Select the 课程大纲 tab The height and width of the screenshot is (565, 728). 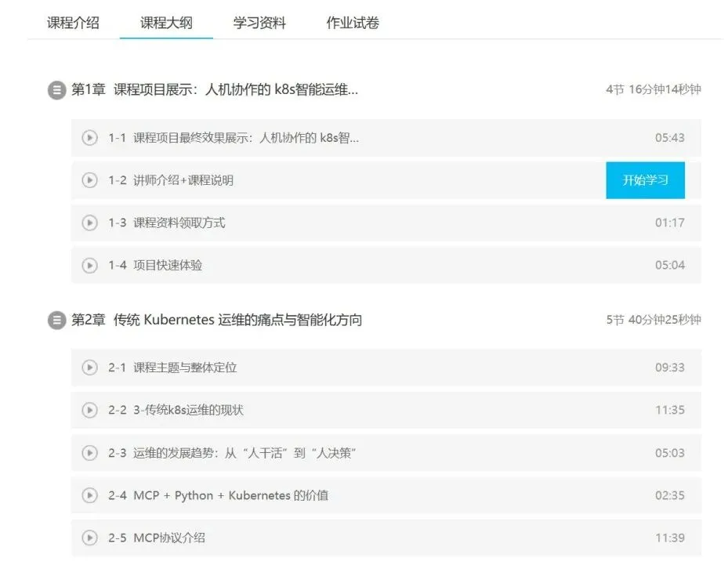click(x=166, y=23)
